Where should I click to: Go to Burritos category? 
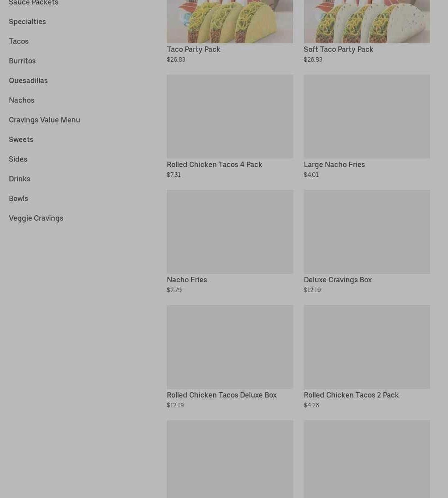click(22, 61)
